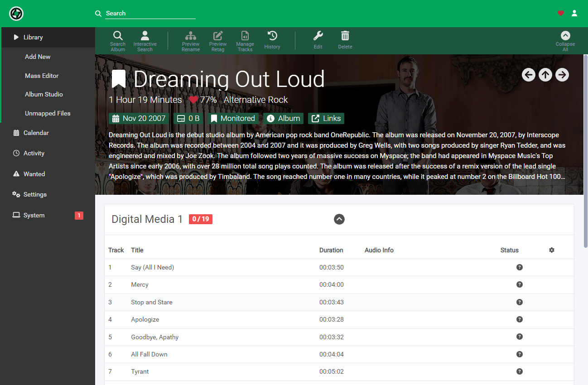Open Mass Editor from sidebar

click(48, 76)
